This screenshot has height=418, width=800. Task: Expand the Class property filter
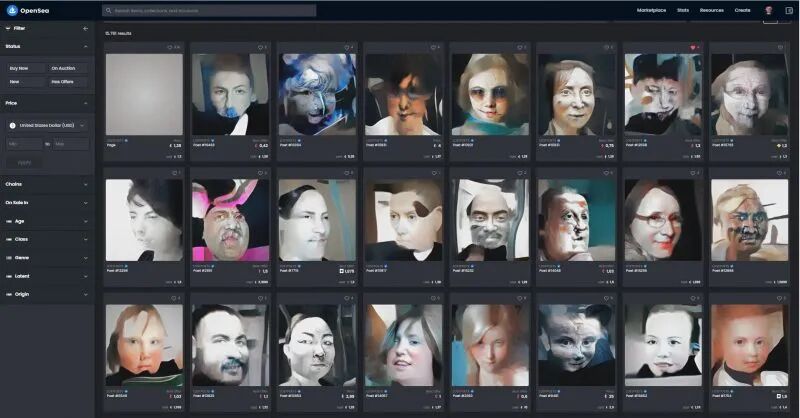tap(47, 239)
